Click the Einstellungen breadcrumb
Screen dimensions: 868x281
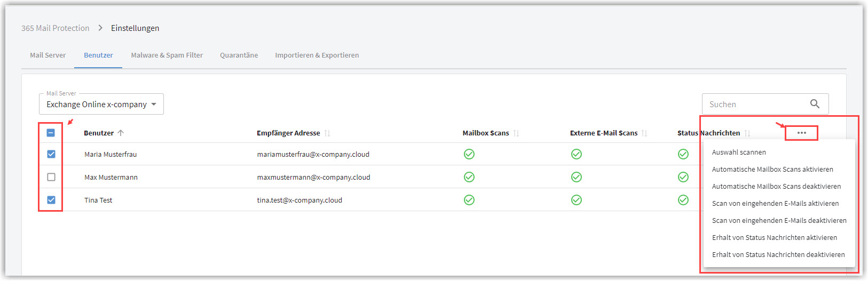[135, 28]
